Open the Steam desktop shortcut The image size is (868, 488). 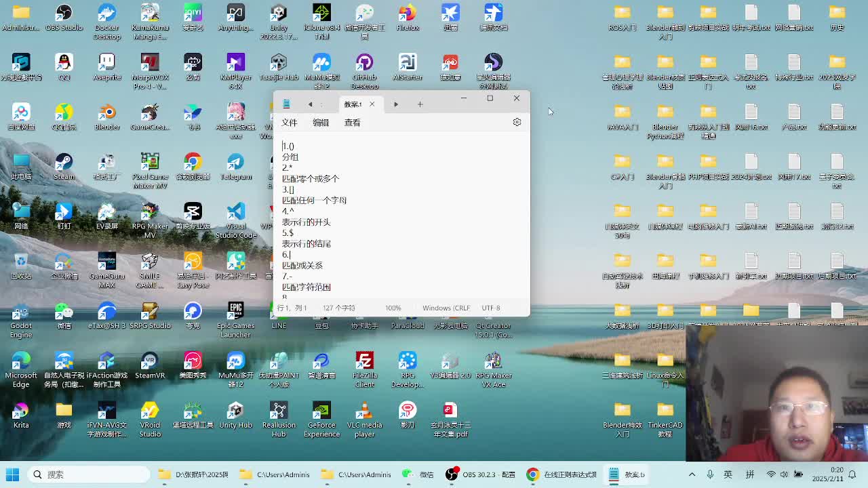[x=64, y=167]
